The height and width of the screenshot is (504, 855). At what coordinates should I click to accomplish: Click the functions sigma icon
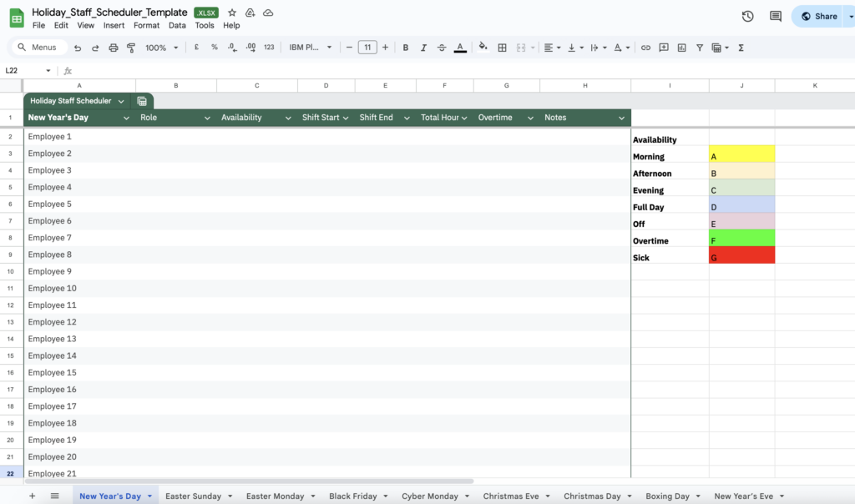[x=741, y=48]
